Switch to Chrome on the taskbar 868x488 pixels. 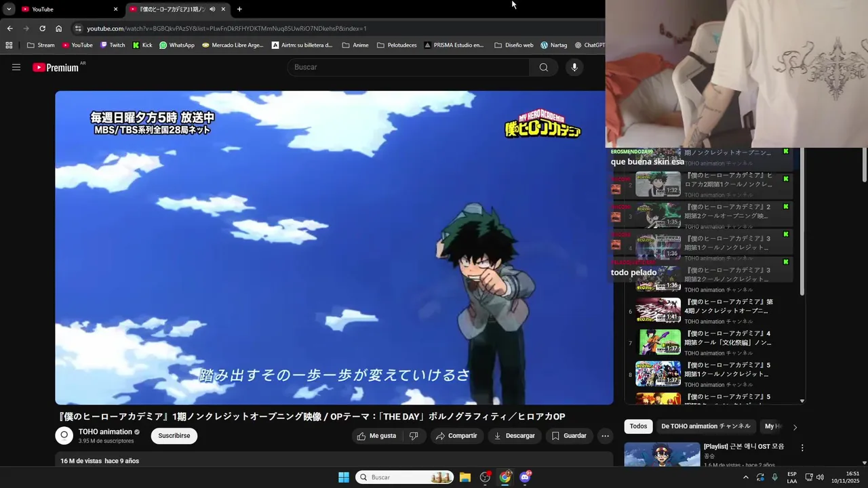(x=505, y=477)
